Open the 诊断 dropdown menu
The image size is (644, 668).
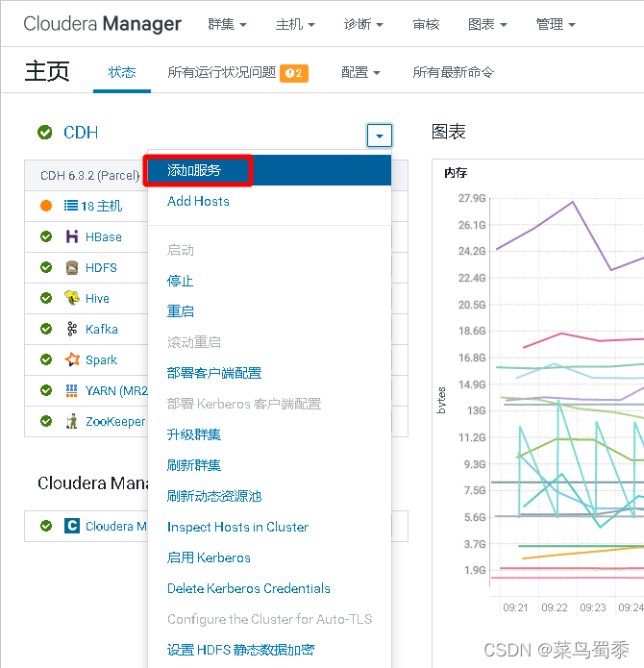tap(363, 24)
